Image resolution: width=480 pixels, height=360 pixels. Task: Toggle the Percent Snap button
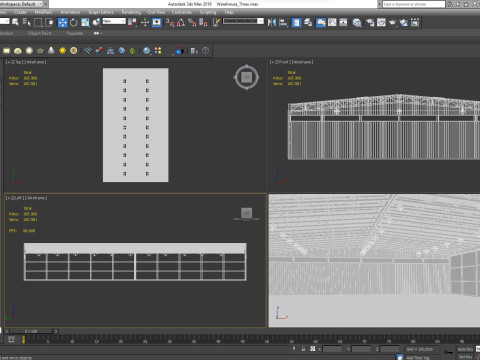[192, 22]
